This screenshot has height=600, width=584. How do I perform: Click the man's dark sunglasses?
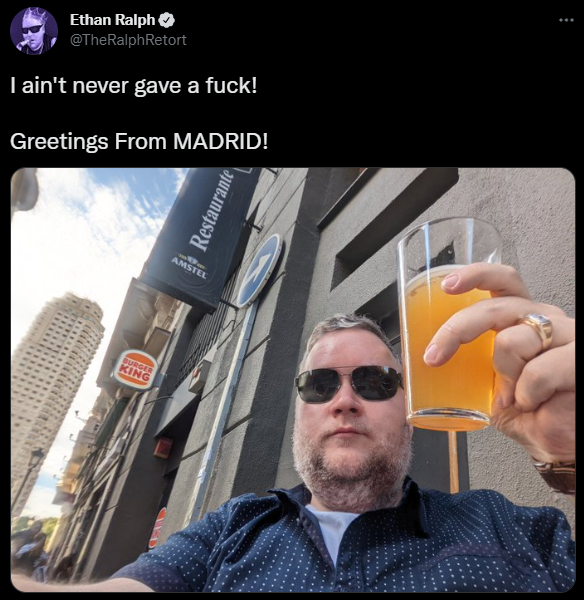pyautogui.click(x=349, y=384)
